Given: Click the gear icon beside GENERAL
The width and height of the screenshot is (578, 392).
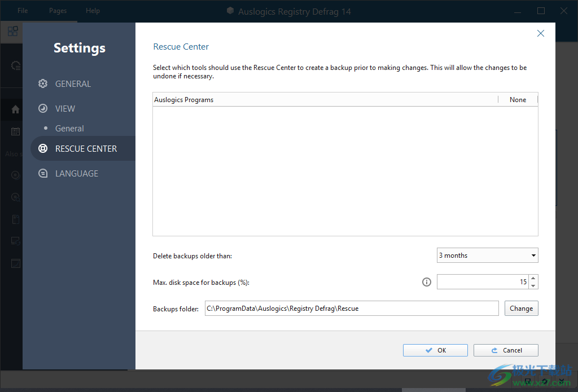Looking at the screenshot, I should 43,83.
